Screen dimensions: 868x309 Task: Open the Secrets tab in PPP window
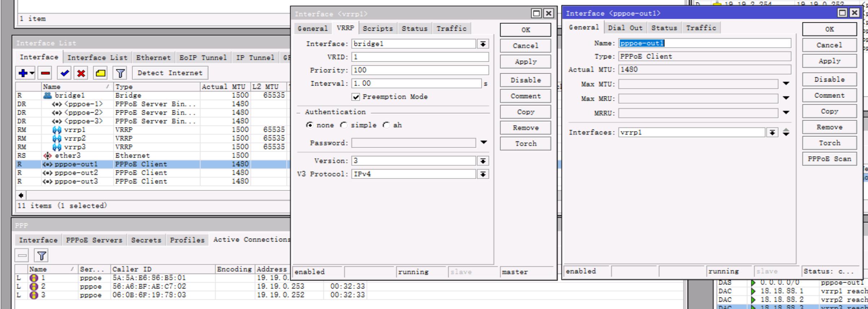coord(146,240)
